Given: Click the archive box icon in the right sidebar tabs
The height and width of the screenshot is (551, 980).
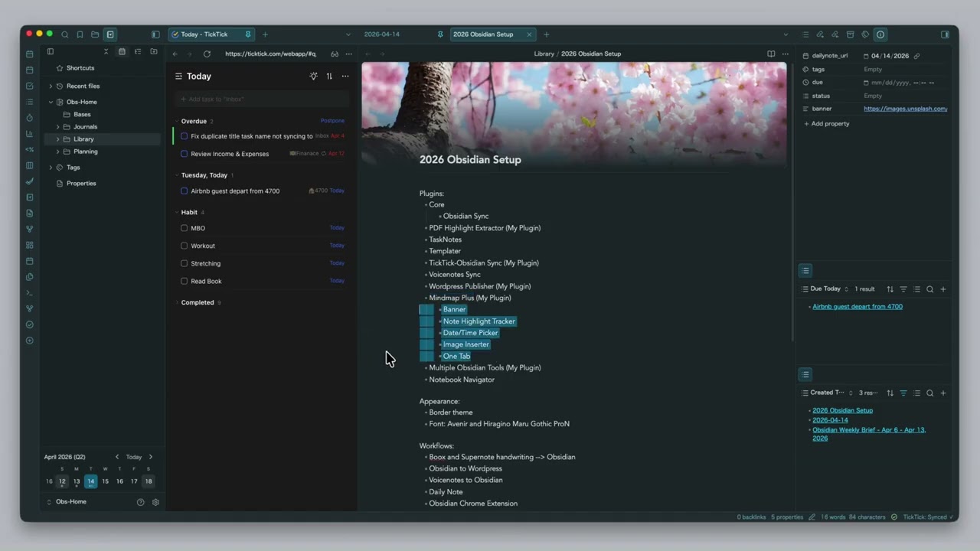Looking at the screenshot, I should [x=850, y=34].
